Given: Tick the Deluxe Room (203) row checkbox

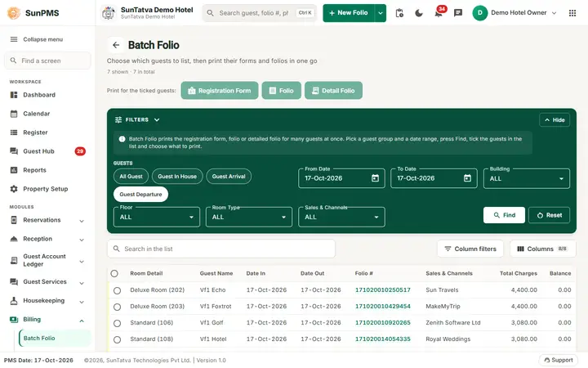Looking at the screenshot, I should click(117, 307).
